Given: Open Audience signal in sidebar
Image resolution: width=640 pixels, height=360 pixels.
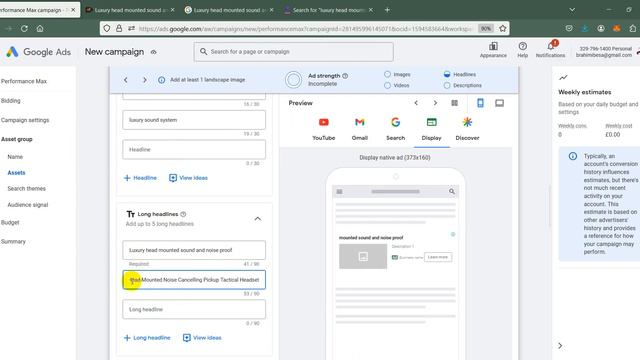Looking at the screenshot, I should 28,204.
